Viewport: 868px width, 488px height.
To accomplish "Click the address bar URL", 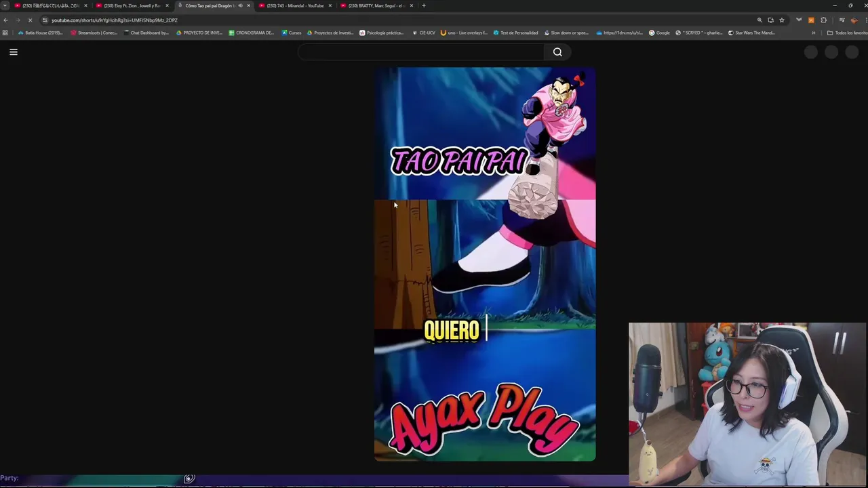I will (x=115, y=20).
